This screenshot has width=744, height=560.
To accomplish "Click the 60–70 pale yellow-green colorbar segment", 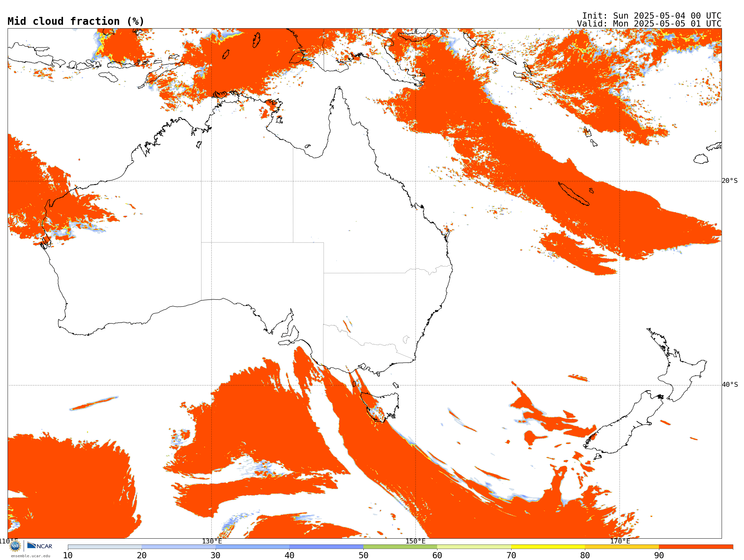I will click(x=474, y=547).
